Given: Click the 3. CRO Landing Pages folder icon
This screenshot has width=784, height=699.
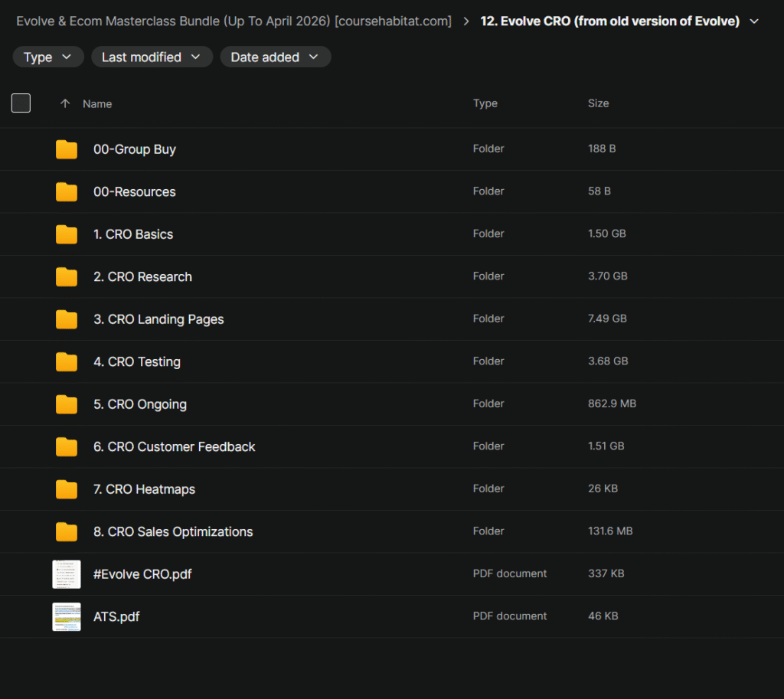Looking at the screenshot, I should point(67,319).
